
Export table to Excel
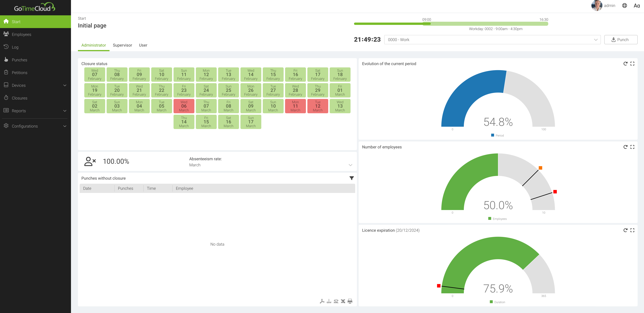point(343,301)
